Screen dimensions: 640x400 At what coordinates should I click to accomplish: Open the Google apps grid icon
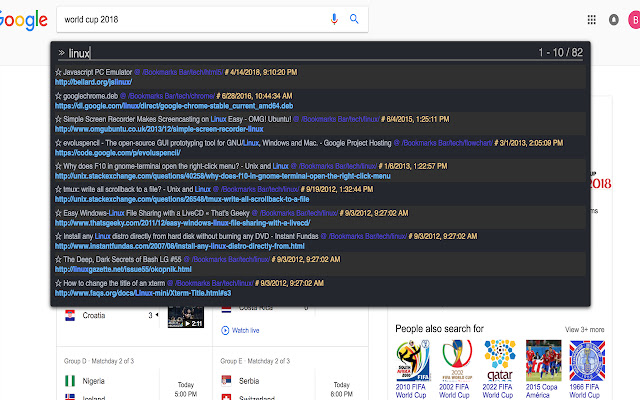591,19
